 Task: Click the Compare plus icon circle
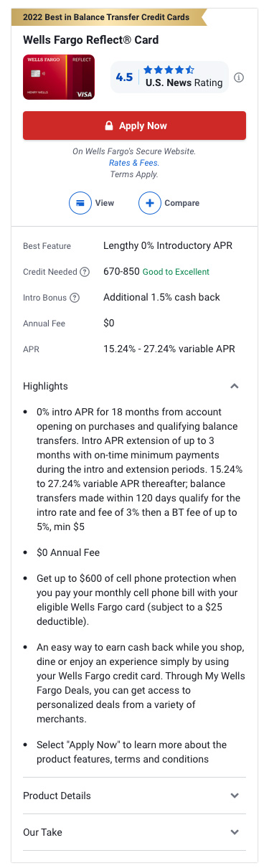point(150,203)
